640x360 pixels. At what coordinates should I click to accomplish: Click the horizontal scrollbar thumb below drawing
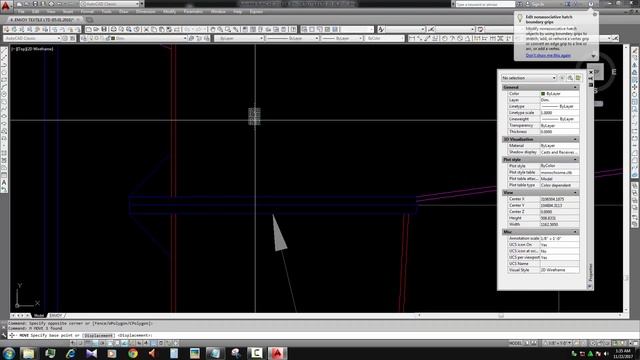click(501, 316)
